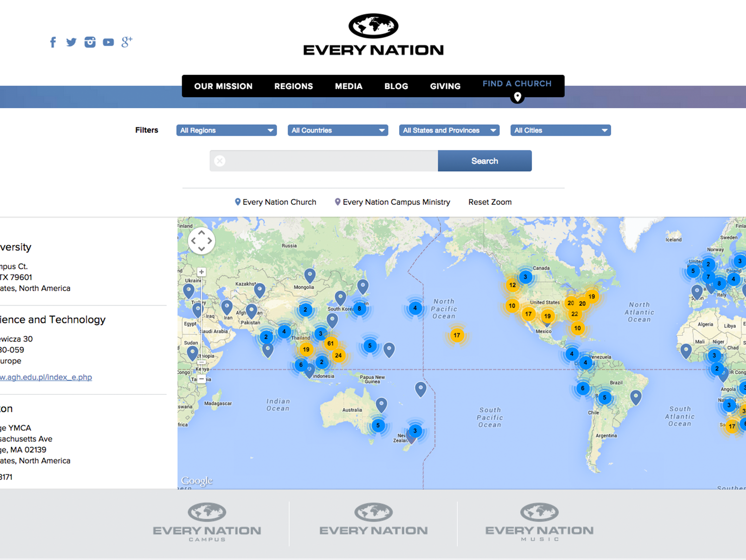Image resolution: width=746 pixels, height=560 pixels.
Task: Click the Every Nation Music footer logo
Action: (539, 522)
